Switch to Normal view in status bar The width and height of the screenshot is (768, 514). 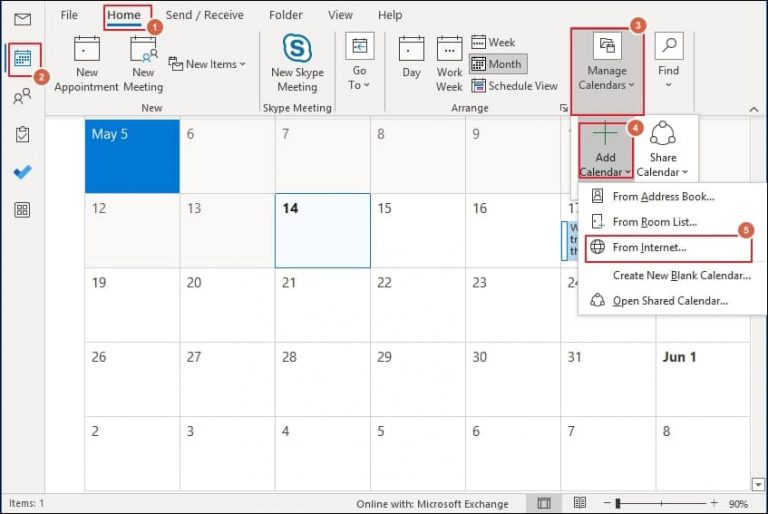544,503
